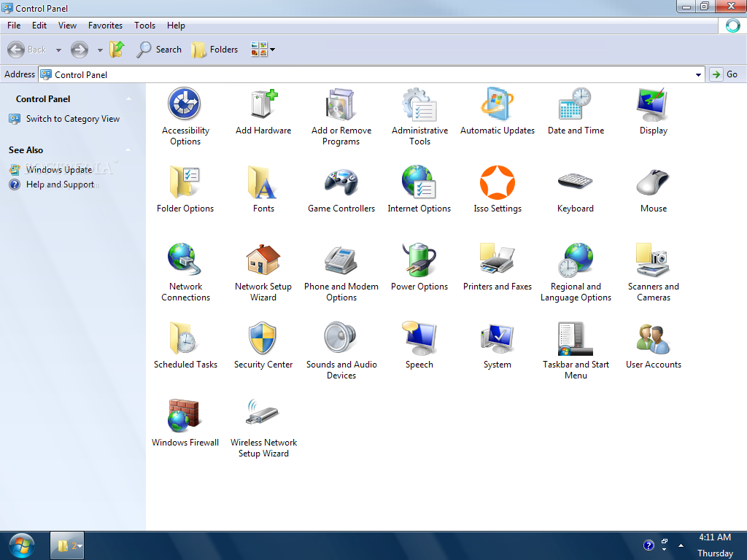Open Automatic Updates applet
The image size is (747, 560).
[x=498, y=111]
